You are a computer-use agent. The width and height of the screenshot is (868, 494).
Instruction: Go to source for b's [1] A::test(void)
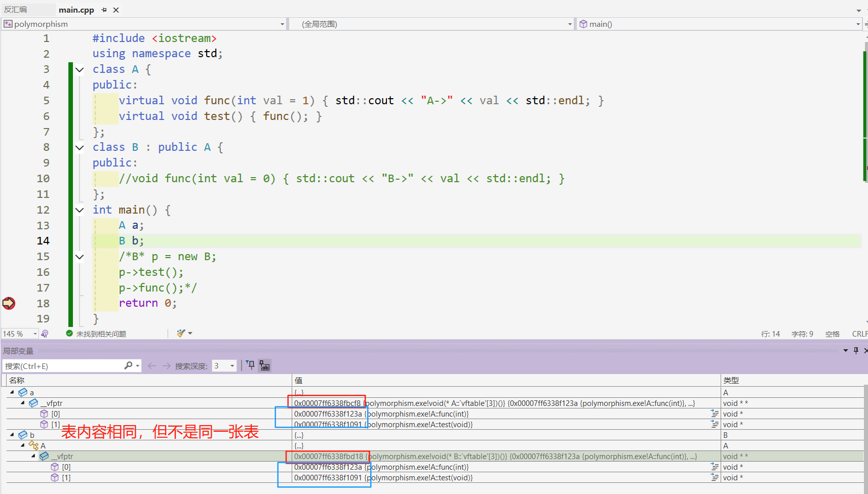pos(715,477)
